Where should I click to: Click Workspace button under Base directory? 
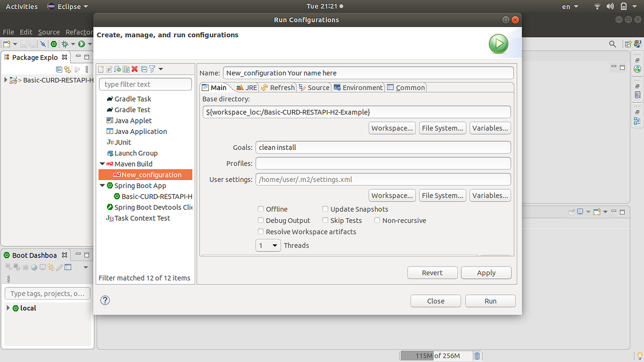(392, 128)
